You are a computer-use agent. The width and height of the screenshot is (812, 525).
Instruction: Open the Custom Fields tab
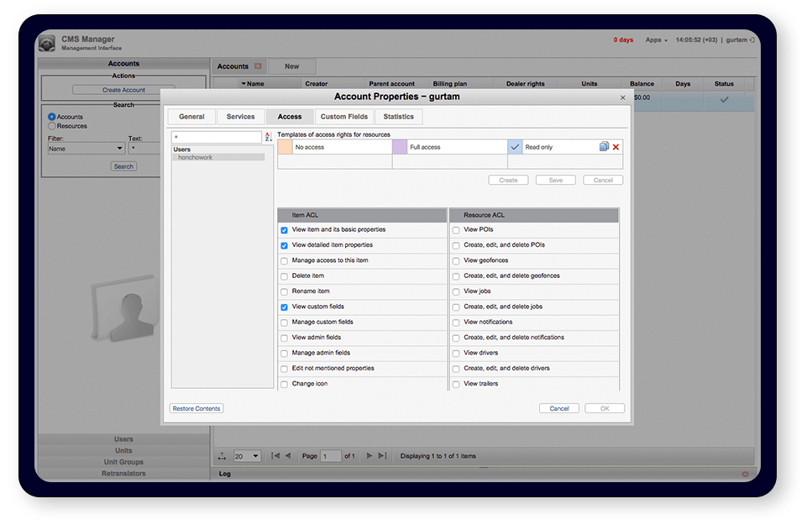[343, 117]
